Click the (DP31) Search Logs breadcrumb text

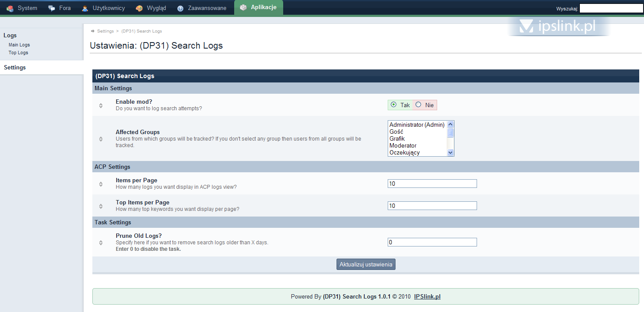tap(142, 31)
